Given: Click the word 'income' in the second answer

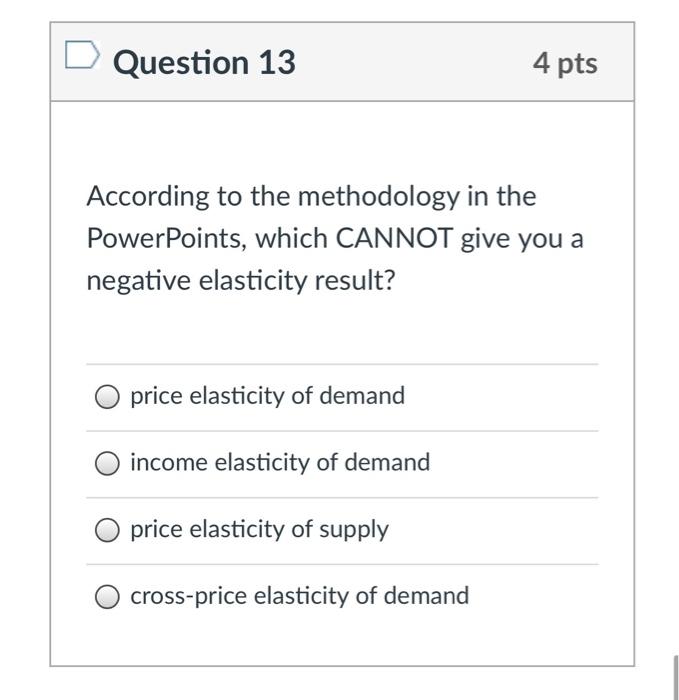Looking at the screenshot, I should [x=169, y=462].
